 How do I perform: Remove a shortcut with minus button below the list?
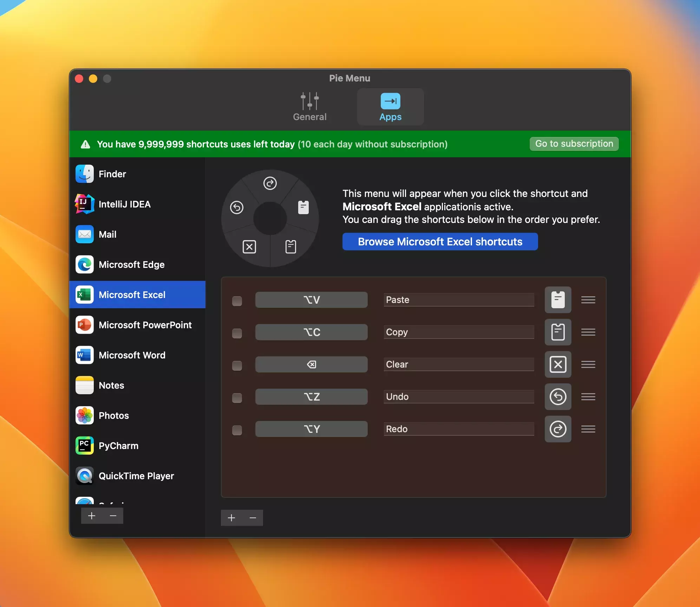253,518
